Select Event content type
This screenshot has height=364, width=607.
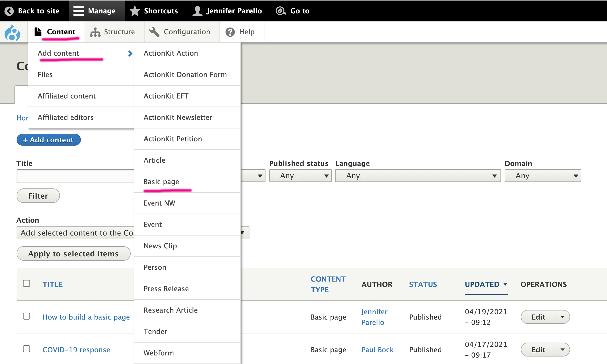click(x=187, y=225)
